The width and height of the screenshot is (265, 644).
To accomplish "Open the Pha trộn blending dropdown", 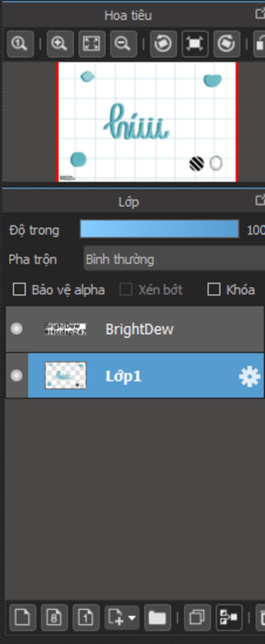I will (174, 259).
